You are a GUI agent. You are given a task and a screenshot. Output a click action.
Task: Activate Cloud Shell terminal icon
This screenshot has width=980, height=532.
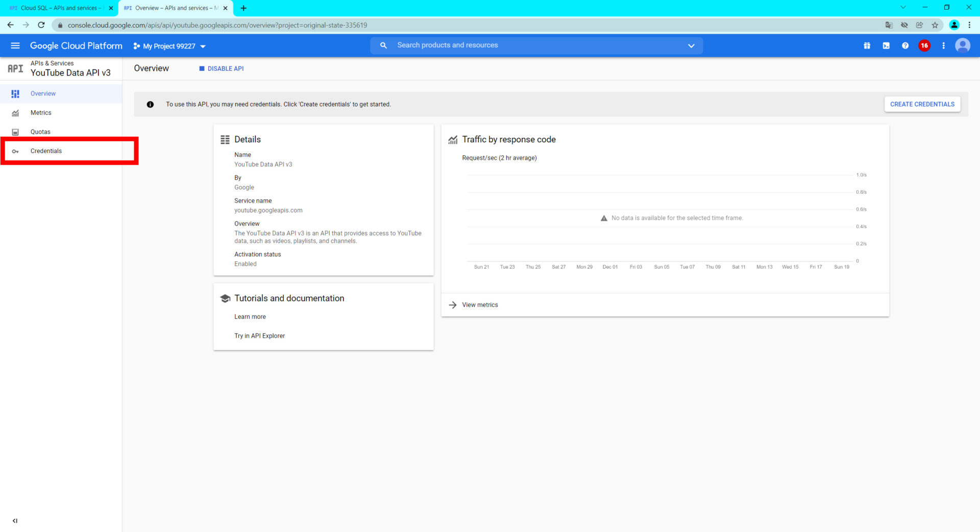[886, 46]
